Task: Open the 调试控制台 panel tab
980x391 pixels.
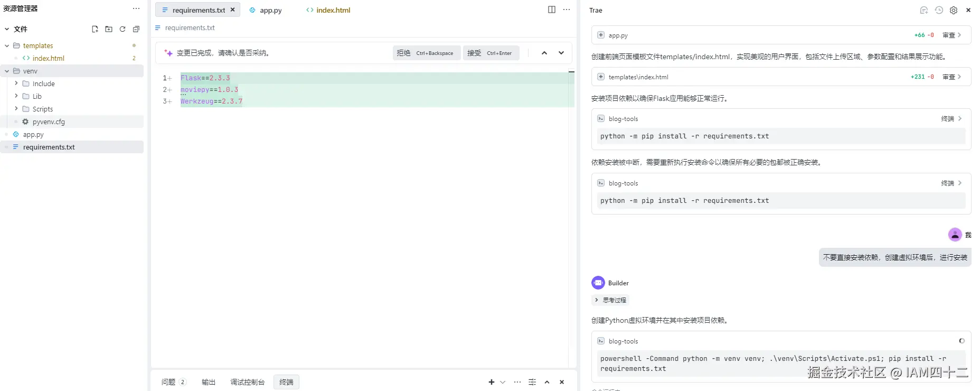Action: (247, 382)
